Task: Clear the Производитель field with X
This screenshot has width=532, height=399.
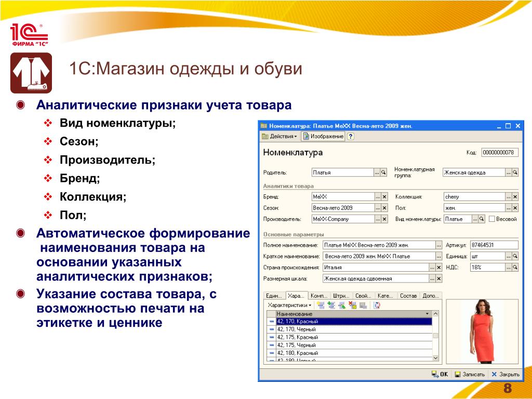Action: point(384,219)
